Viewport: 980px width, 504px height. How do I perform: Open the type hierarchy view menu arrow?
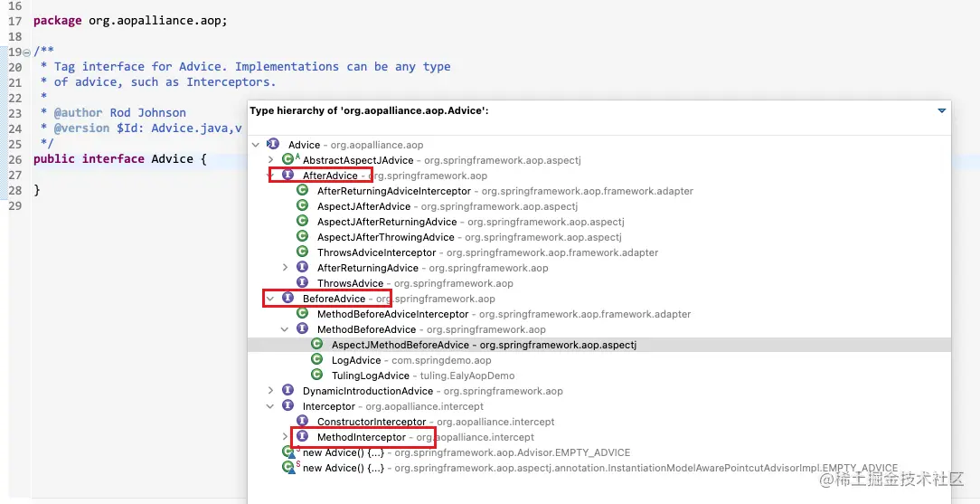tap(942, 110)
